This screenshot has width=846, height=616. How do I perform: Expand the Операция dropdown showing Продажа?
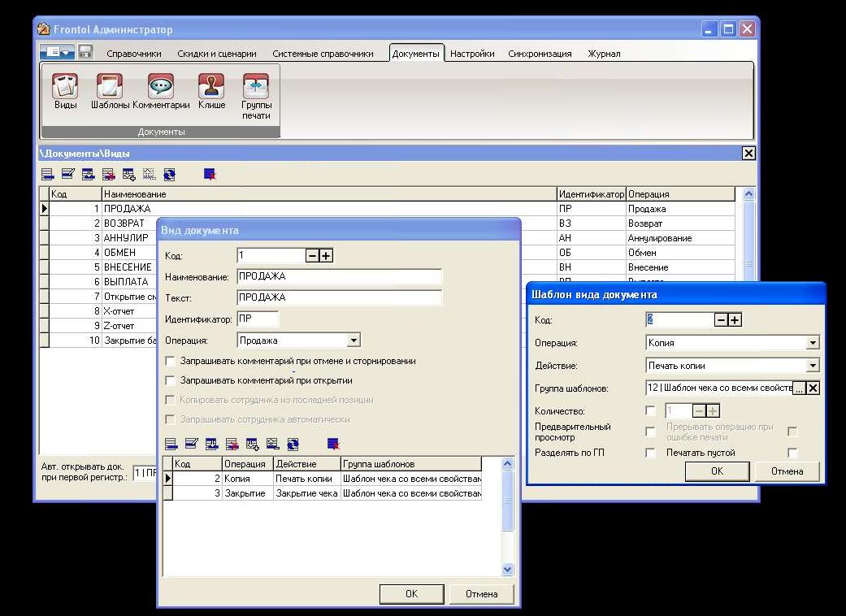[353, 341]
